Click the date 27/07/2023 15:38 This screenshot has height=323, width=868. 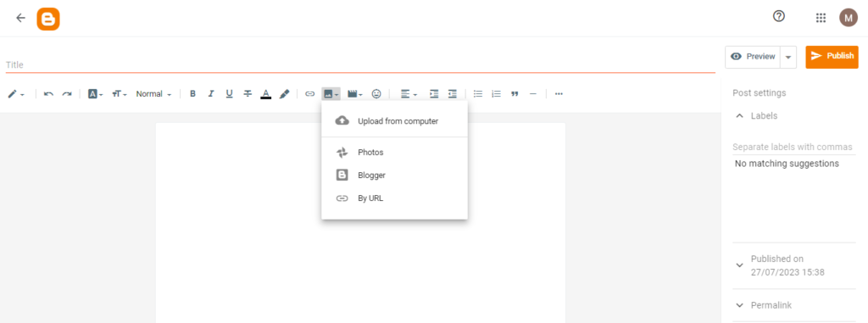[787, 272]
